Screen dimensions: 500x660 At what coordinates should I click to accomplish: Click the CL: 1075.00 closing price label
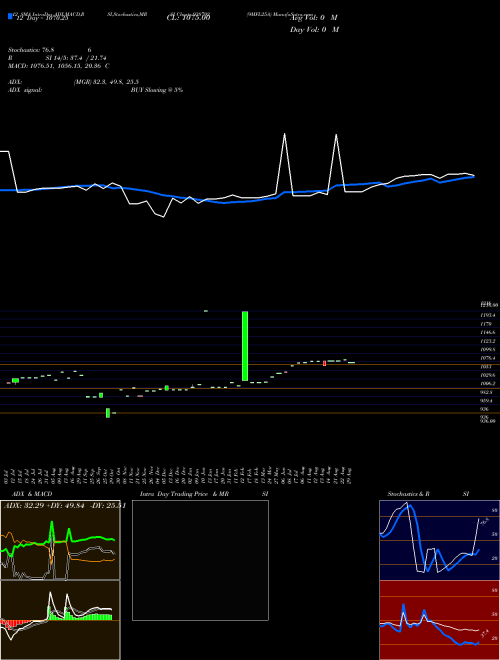point(189,18)
